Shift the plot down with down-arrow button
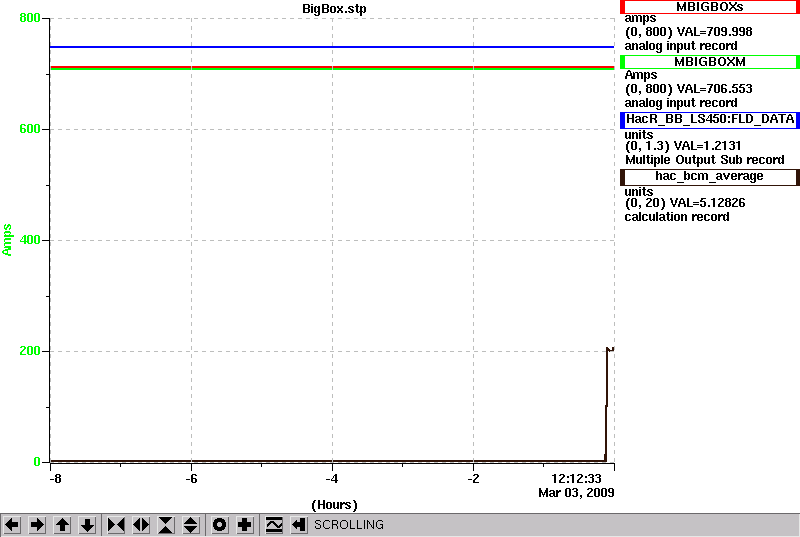Screen dimensions: 800x537 87,525
